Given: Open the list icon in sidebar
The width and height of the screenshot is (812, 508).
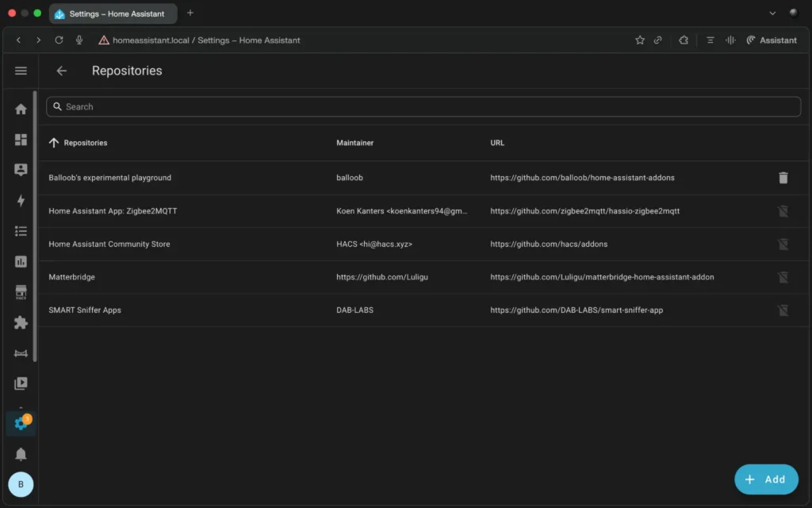Looking at the screenshot, I should tap(21, 231).
